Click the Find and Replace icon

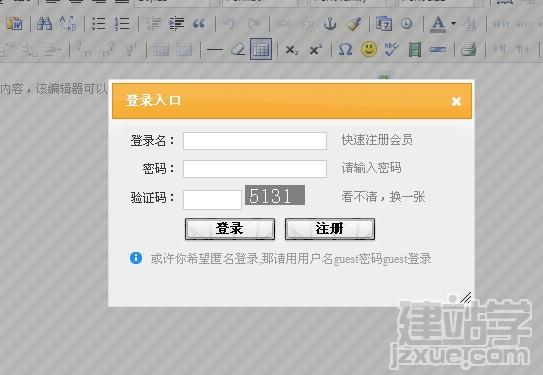click(x=68, y=24)
